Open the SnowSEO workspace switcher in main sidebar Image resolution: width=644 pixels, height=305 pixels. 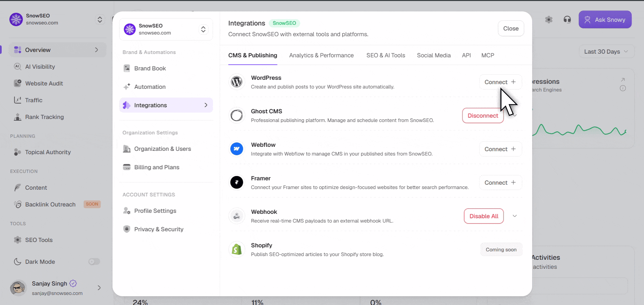[x=100, y=19]
